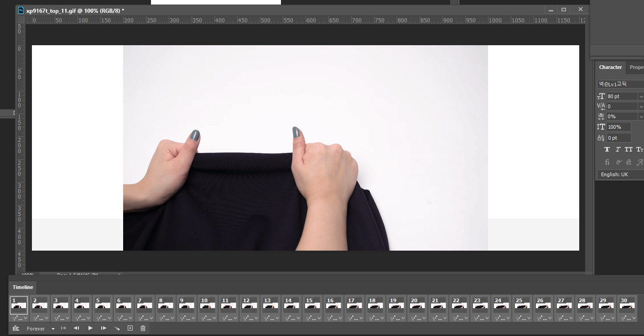644x336 pixels.
Task: Convert to video timeline icon
Action: (x=16, y=328)
